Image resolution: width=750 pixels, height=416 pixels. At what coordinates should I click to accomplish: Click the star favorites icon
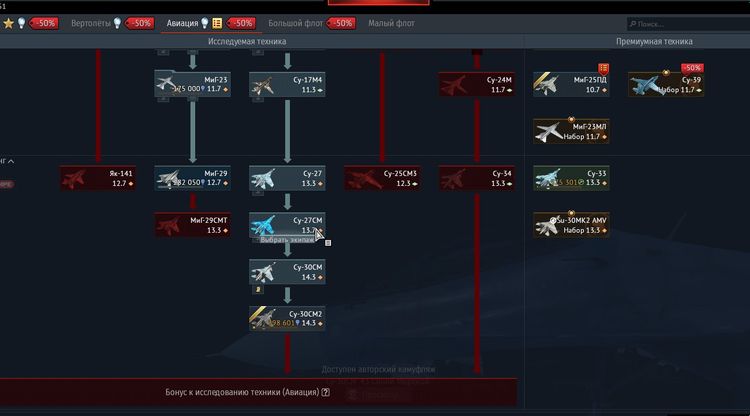tap(8, 23)
